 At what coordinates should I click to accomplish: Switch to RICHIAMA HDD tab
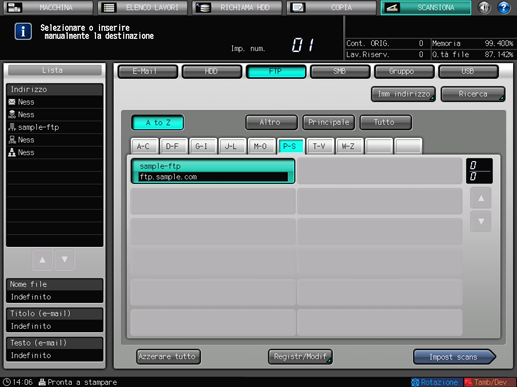[x=237, y=7]
